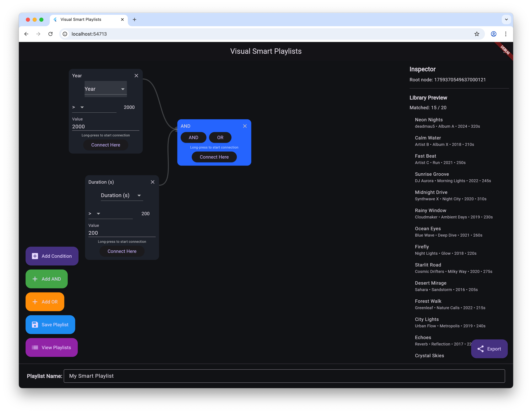The image size is (532, 413).
Task: Close the Year condition node
Action: click(136, 76)
